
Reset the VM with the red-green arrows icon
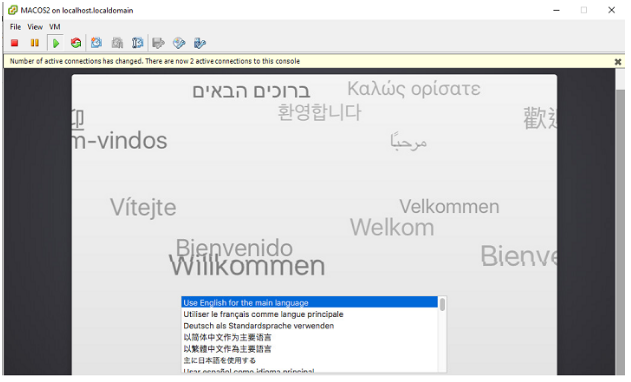[76, 43]
